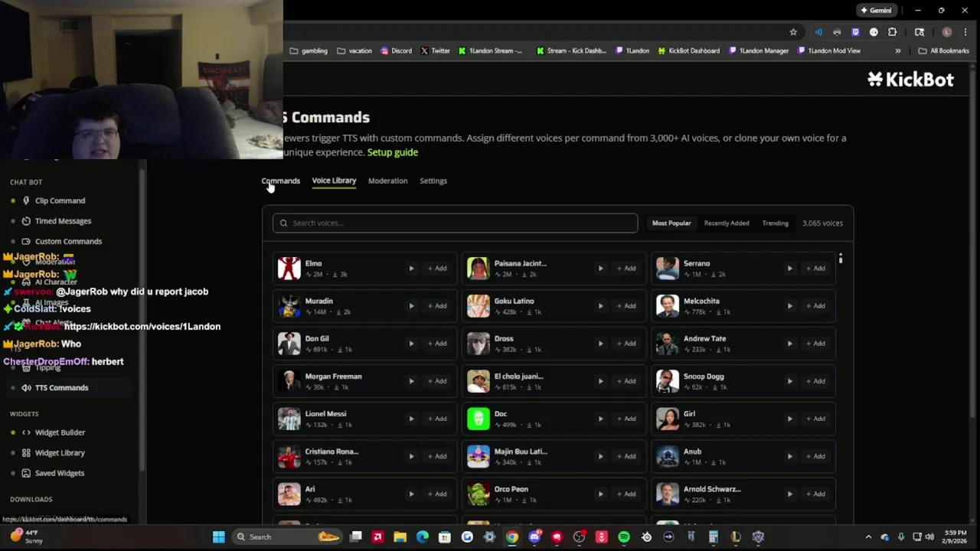Add the Elmo voice

tap(437, 269)
